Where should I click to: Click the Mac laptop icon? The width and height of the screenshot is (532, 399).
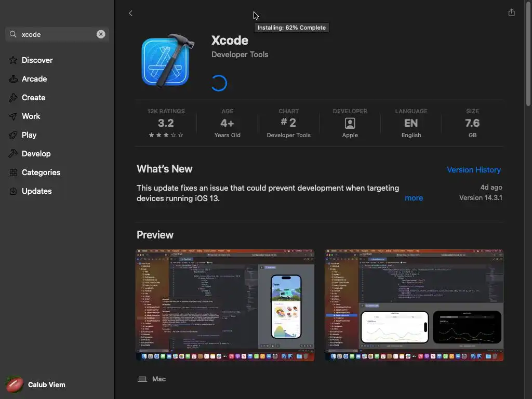tap(142, 379)
